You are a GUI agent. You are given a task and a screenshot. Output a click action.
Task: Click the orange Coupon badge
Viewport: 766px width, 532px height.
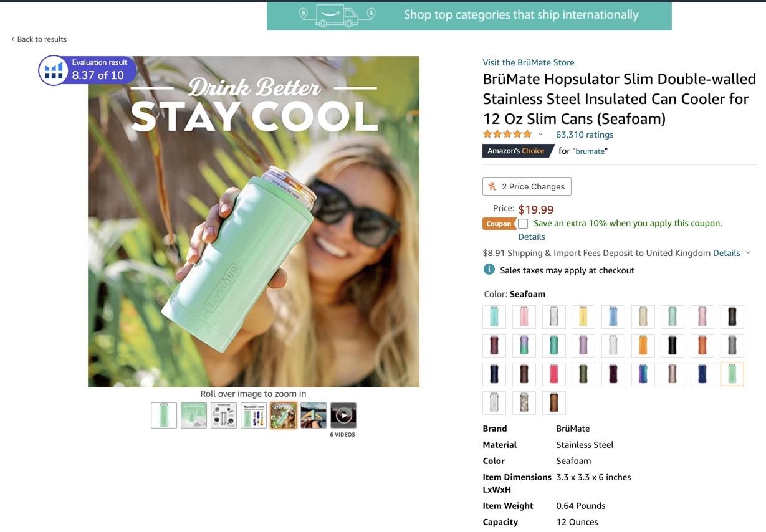click(x=499, y=224)
